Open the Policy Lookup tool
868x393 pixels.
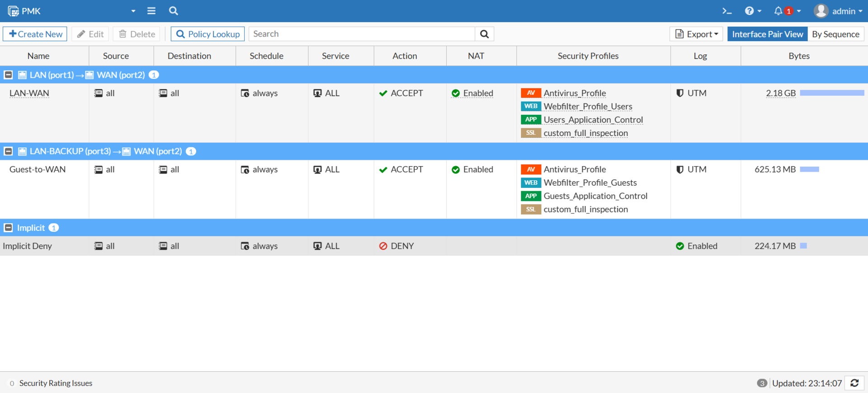pyautogui.click(x=208, y=34)
